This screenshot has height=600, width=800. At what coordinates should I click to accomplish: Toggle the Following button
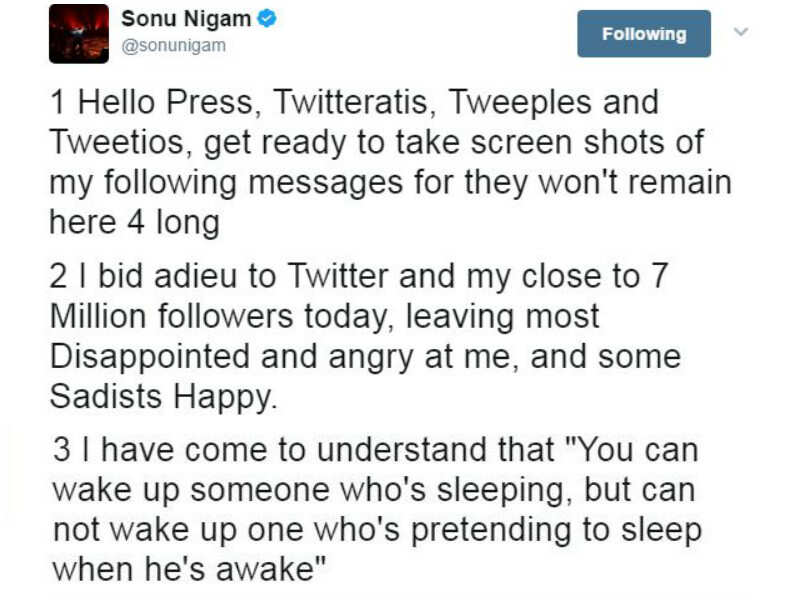644,34
